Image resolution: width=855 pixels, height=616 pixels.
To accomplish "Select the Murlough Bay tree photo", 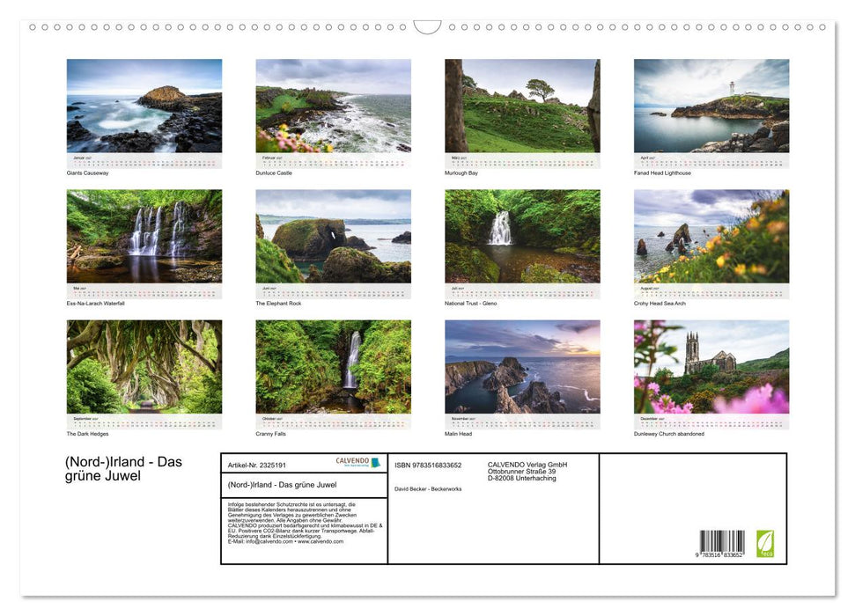I will point(522,106).
